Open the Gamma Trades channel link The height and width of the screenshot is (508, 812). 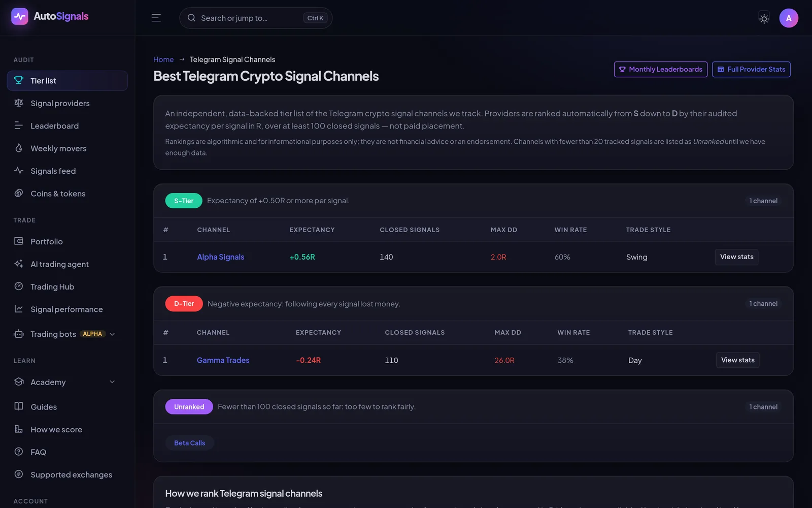(223, 360)
